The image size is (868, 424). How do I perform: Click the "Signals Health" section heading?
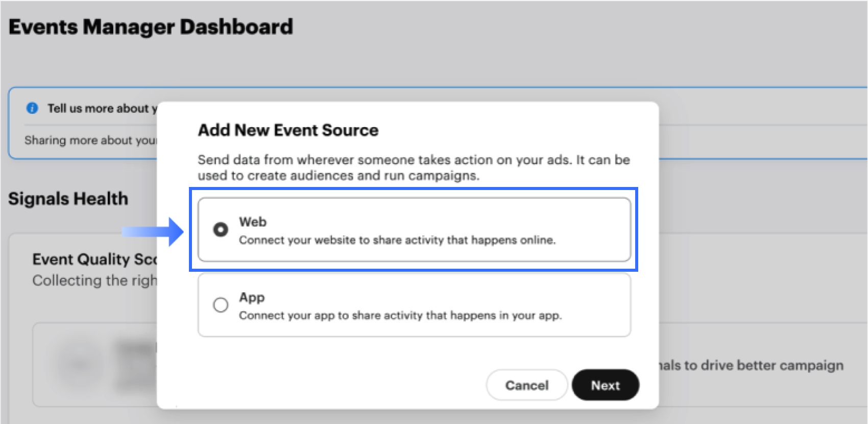68,199
